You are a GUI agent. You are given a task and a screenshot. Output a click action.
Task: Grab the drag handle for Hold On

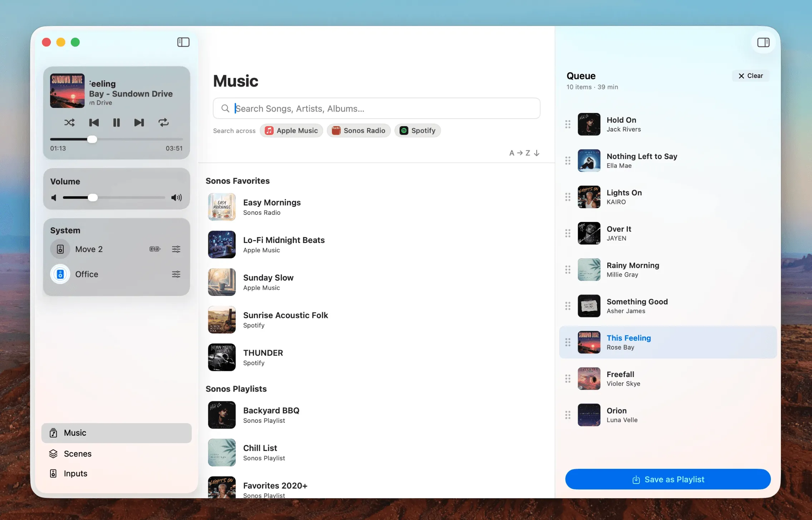(x=568, y=124)
